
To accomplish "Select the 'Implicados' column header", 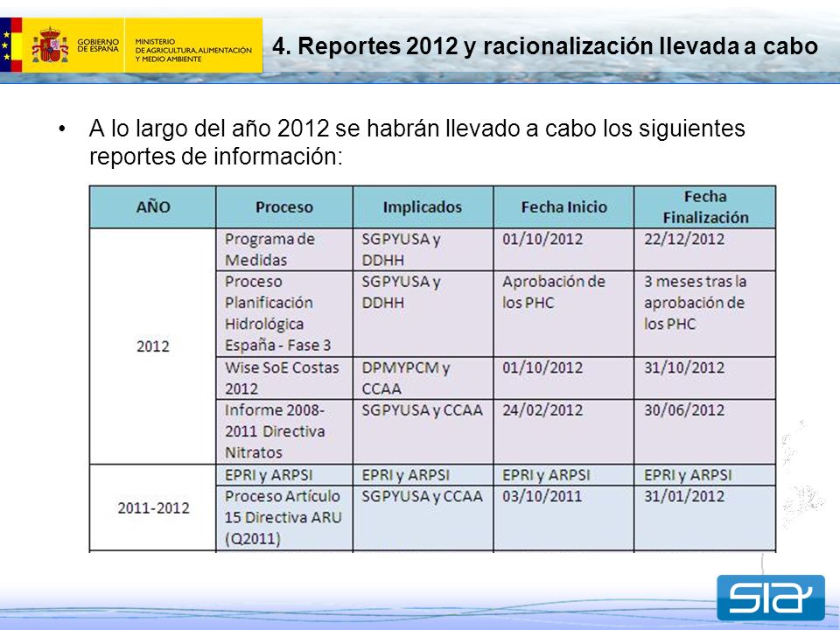I will (422, 207).
